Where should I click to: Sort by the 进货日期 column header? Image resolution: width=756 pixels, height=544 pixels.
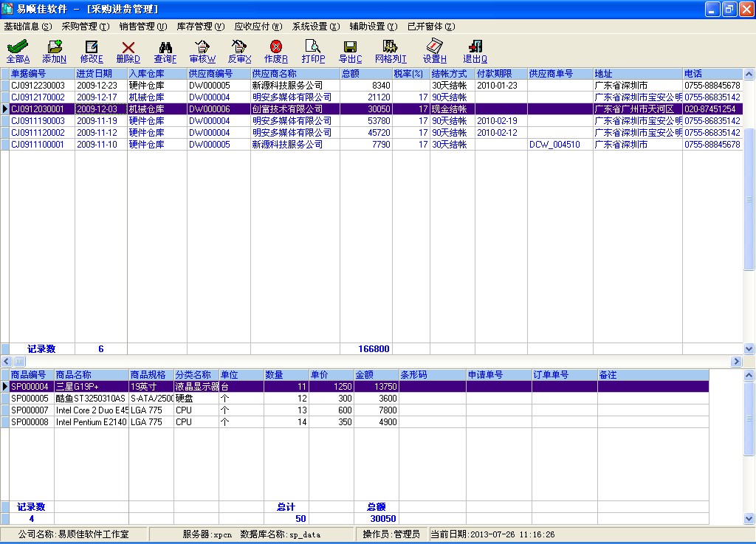[101, 74]
